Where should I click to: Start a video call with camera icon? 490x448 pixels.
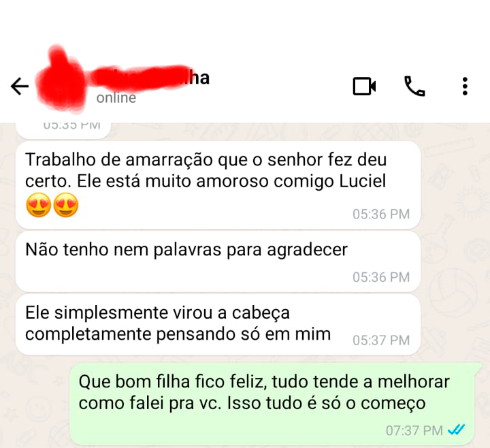click(x=364, y=86)
